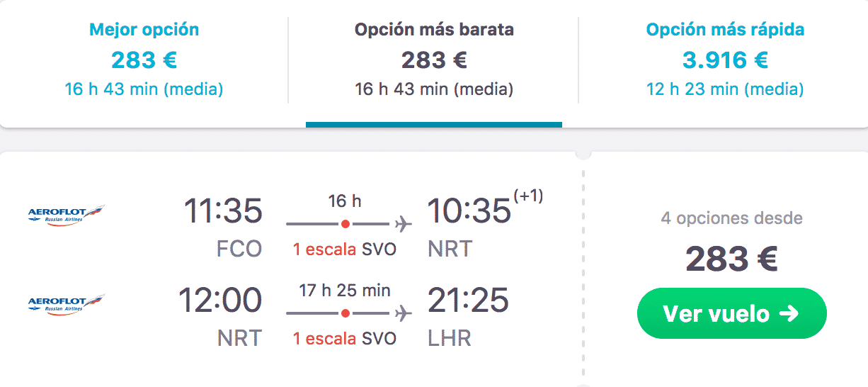The image size is (868, 387).
Task: Click the red stopover dot on the return flight
Action: point(345,313)
